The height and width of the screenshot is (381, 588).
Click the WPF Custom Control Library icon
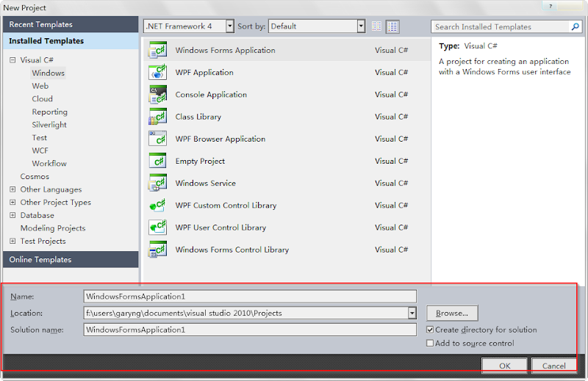click(x=157, y=206)
